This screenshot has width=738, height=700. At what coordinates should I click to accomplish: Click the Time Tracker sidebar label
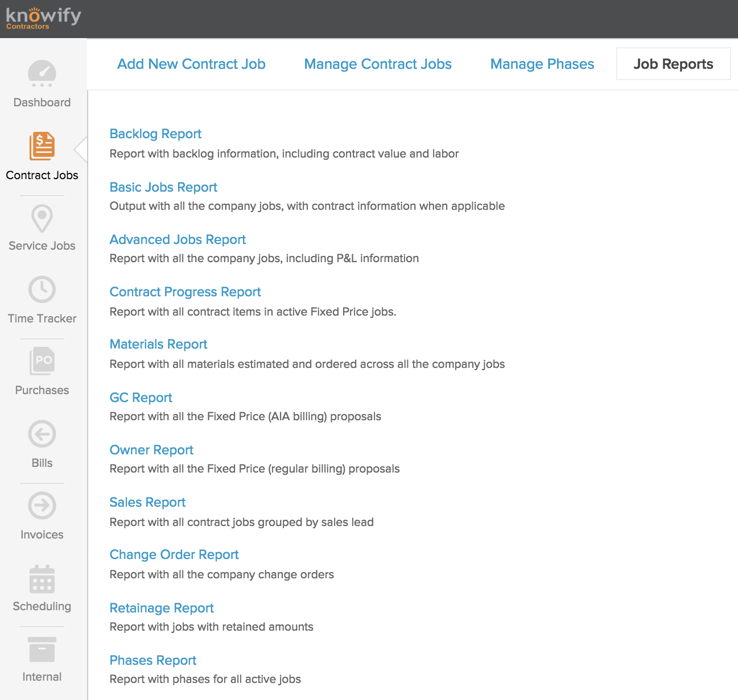[x=42, y=318]
